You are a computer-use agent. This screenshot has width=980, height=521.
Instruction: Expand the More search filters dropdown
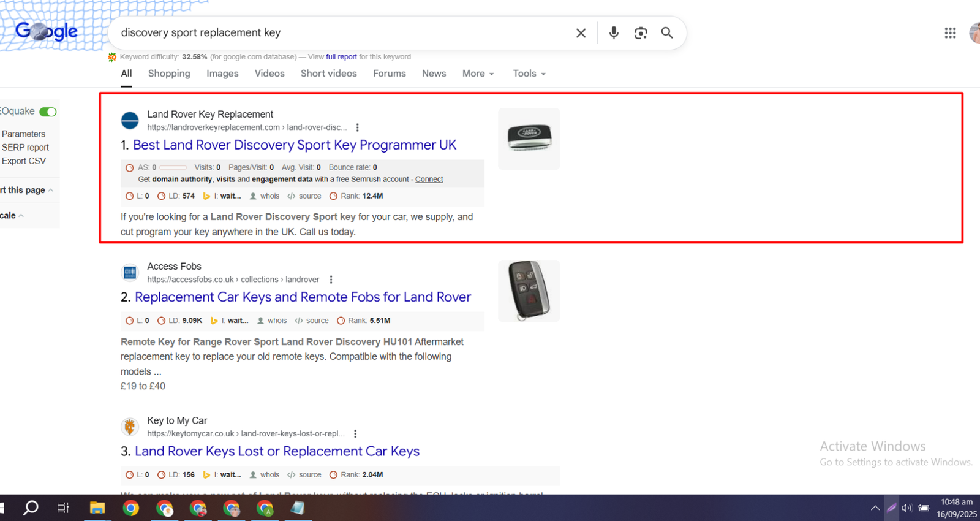tap(478, 74)
